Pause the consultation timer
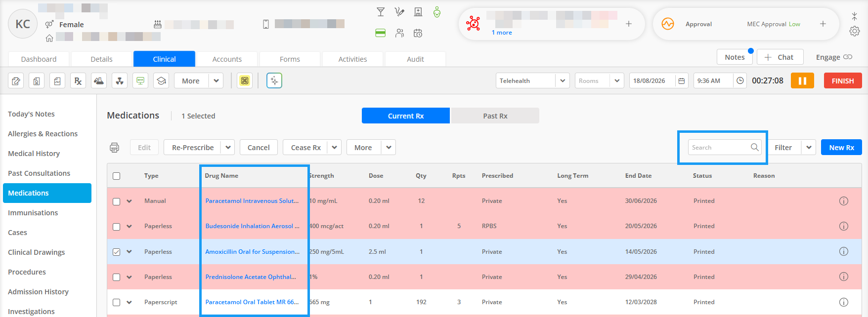 tap(802, 80)
